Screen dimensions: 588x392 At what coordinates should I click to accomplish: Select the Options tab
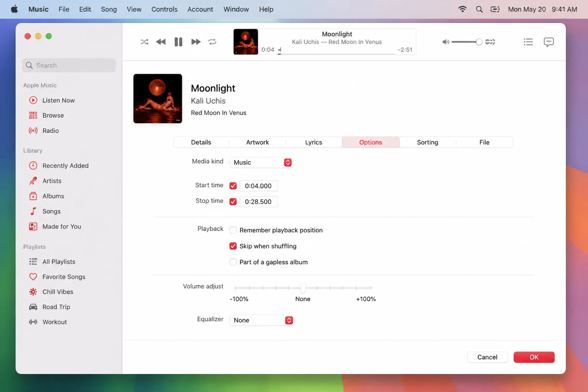(371, 142)
